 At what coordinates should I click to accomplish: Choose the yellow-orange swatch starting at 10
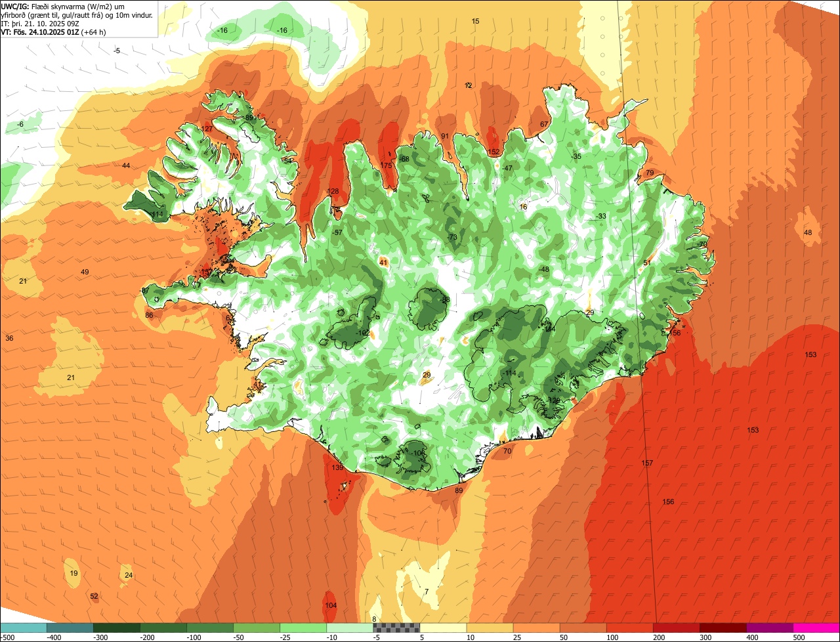490,628
